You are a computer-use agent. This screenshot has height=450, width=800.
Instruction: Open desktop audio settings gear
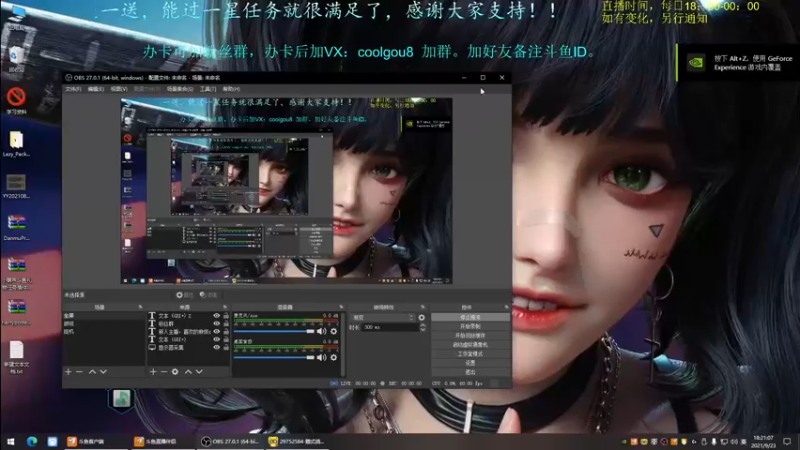tap(334, 358)
